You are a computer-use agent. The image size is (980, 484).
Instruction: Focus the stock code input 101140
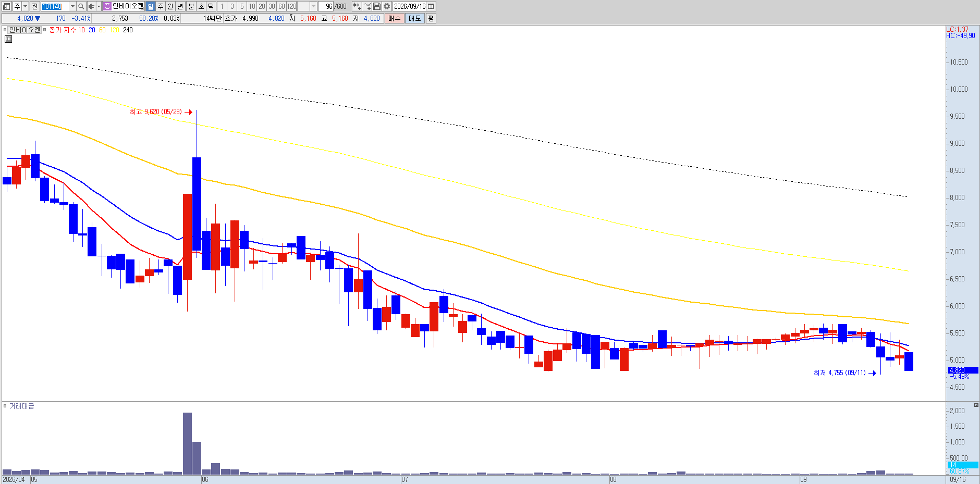[x=54, y=6]
